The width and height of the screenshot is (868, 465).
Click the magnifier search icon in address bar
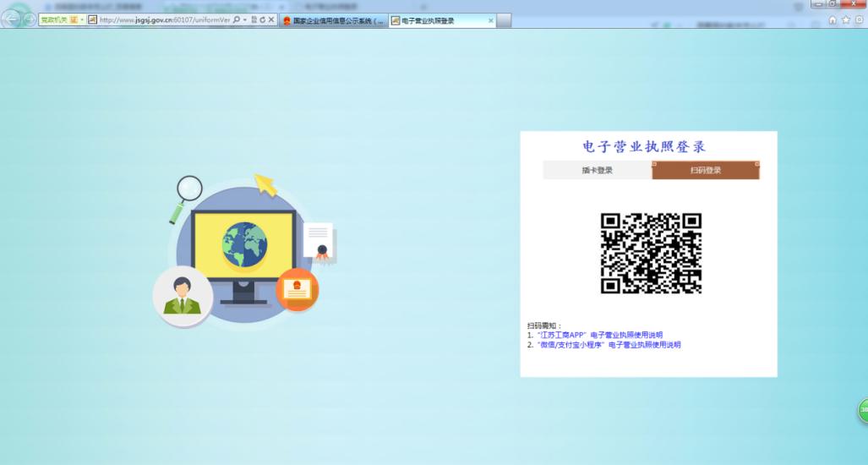click(237, 20)
